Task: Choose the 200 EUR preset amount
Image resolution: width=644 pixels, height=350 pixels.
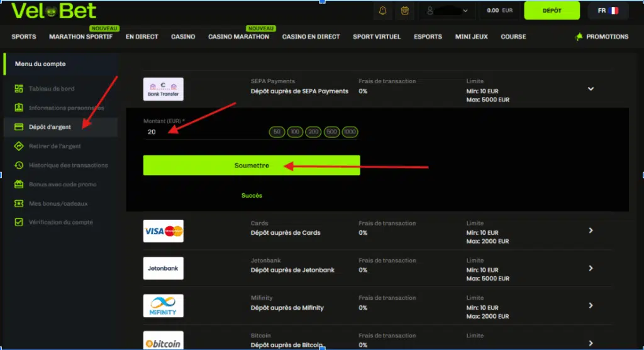Action: tap(313, 132)
